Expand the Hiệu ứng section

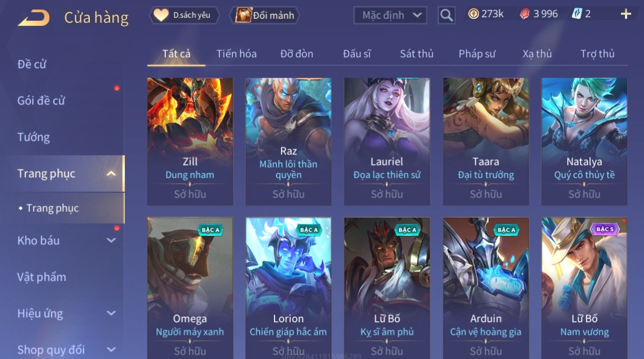[x=111, y=313]
